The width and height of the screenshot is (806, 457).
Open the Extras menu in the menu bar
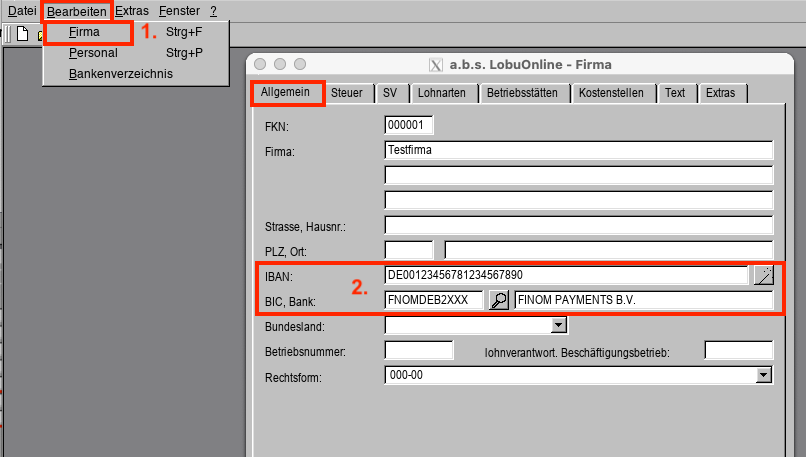pos(132,10)
